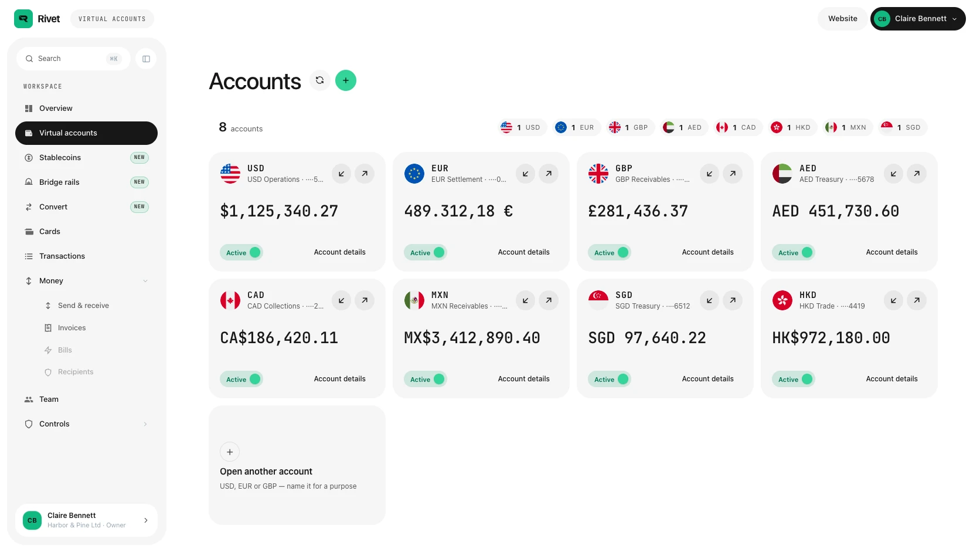
Task: Click the receive arrow on CAD card
Action: 342,300
